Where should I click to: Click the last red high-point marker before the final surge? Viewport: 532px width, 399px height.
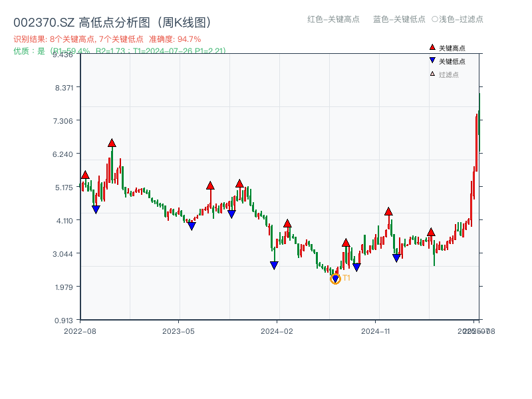pyautogui.click(x=431, y=232)
